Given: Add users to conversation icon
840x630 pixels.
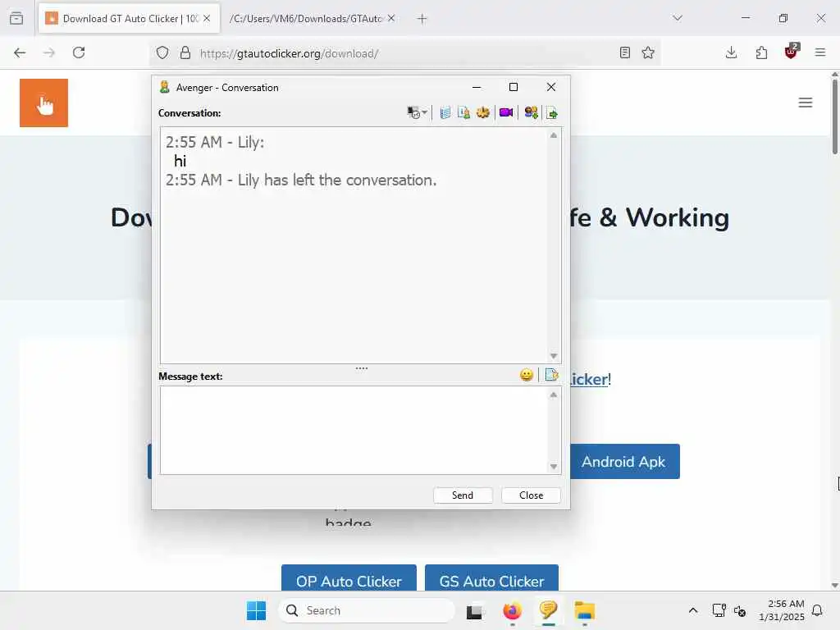Looking at the screenshot, I should [531, 112].
